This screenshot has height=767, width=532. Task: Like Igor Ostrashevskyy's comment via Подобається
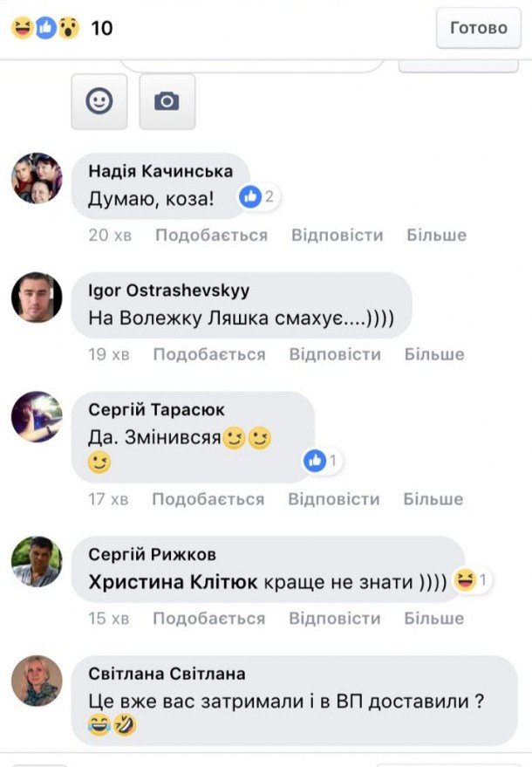[x=209, y=354]
